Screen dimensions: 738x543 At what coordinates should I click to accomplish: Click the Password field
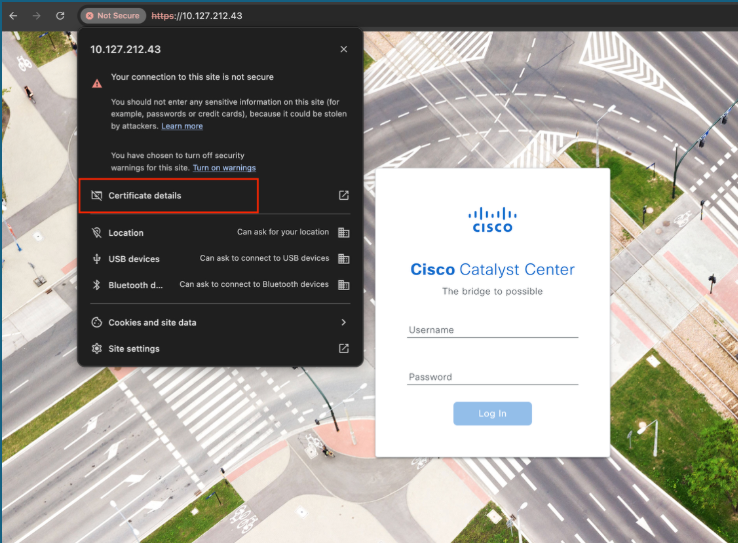492,377
